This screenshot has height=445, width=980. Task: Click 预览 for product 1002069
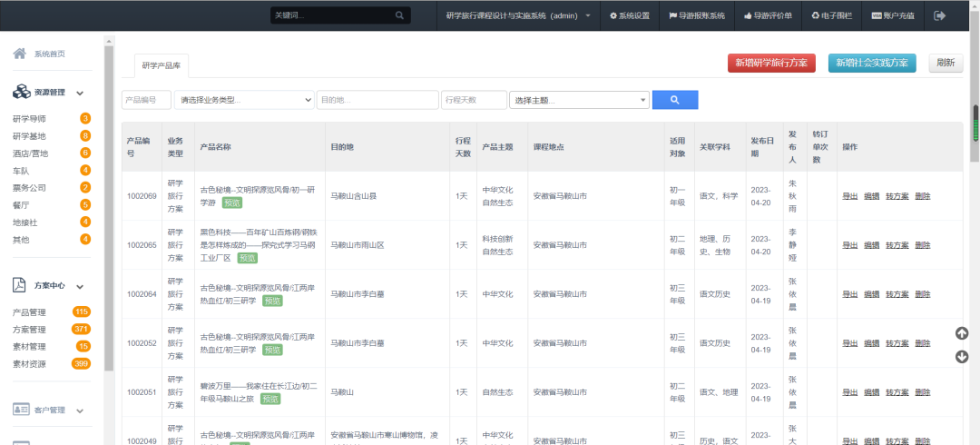click(x=232, y=203)
